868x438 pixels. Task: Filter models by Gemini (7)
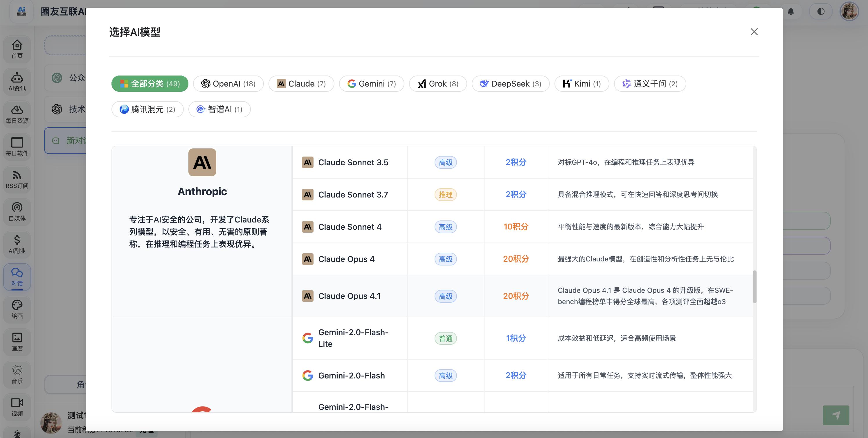click(x=371, y=84)
